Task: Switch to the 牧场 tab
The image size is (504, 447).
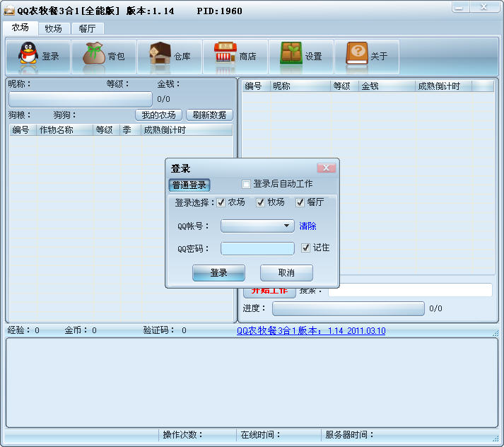Action: (x=54, y=28)
